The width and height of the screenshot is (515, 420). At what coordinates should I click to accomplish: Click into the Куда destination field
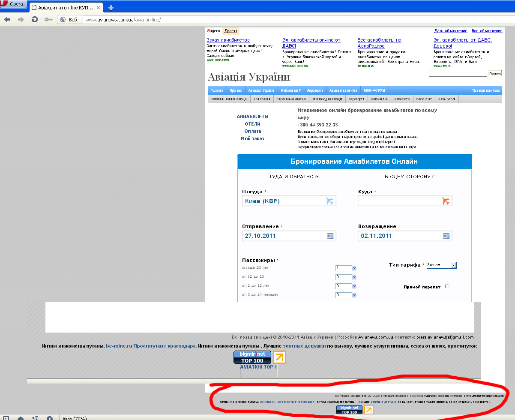(398, 201)
